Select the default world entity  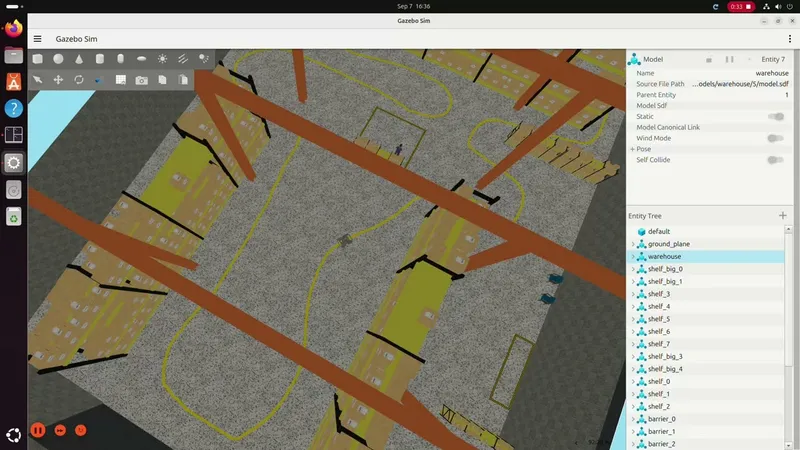(x=706, y=232)
